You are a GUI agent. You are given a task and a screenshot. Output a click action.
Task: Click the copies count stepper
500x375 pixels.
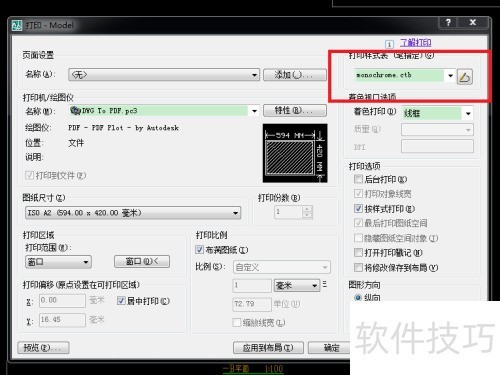[307, 212]
